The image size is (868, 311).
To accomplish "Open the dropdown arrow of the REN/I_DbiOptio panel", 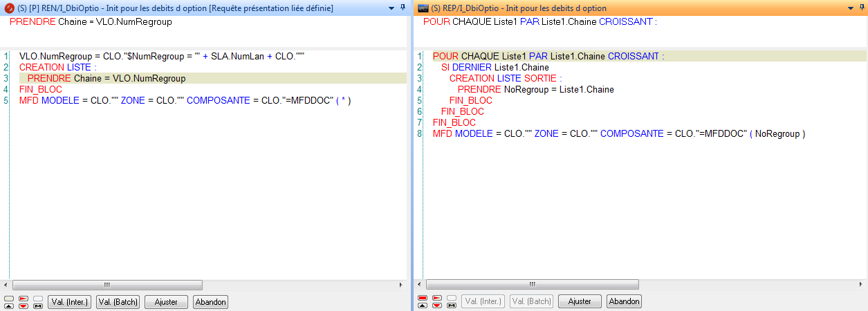I will coord(392,8).
